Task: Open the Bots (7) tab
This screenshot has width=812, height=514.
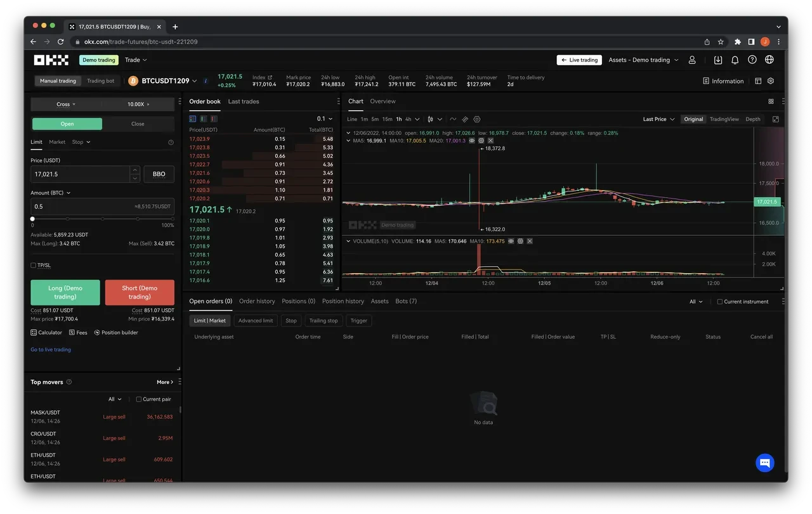Action: 406,301
